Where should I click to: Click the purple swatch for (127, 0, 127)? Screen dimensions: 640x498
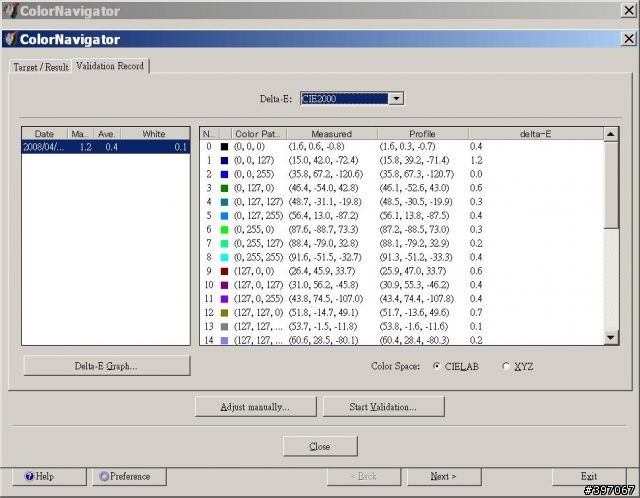pos(224,285)
